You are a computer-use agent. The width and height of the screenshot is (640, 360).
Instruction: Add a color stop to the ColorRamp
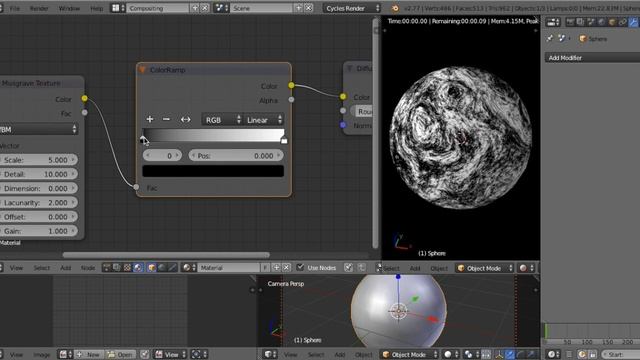tap(150, 119)
